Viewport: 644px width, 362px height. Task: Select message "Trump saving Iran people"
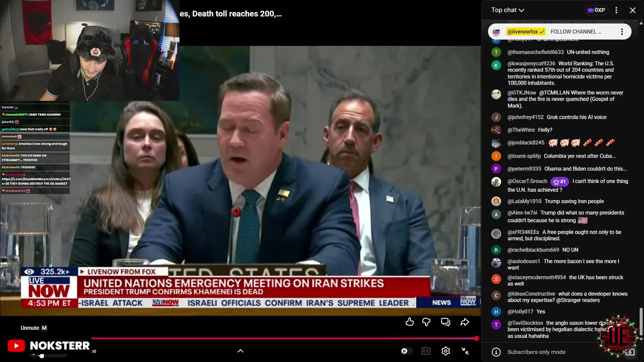(574, 202)
